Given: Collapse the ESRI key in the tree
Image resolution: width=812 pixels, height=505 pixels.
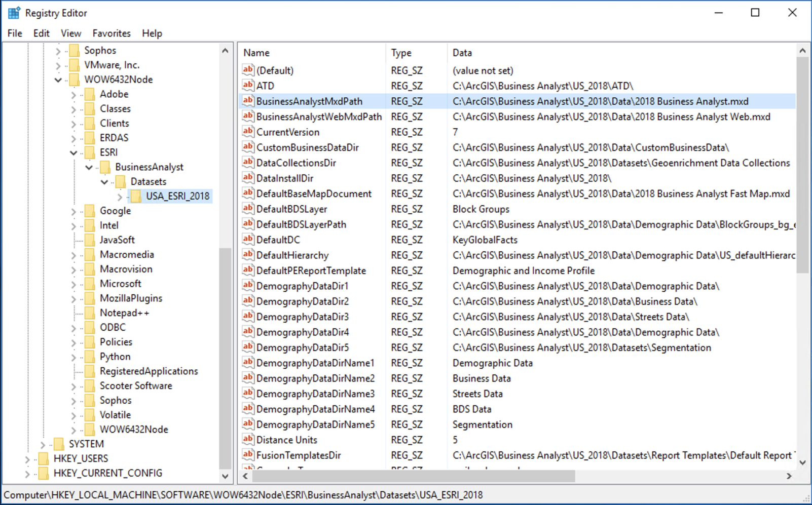Looking at the screenshot, I should pos(73,152).
